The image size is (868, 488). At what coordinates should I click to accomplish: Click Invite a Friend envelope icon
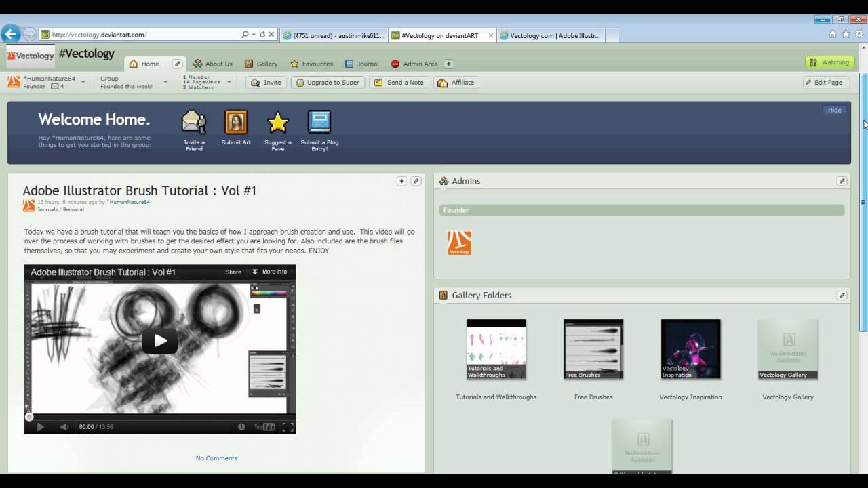(x=194, y=122)
